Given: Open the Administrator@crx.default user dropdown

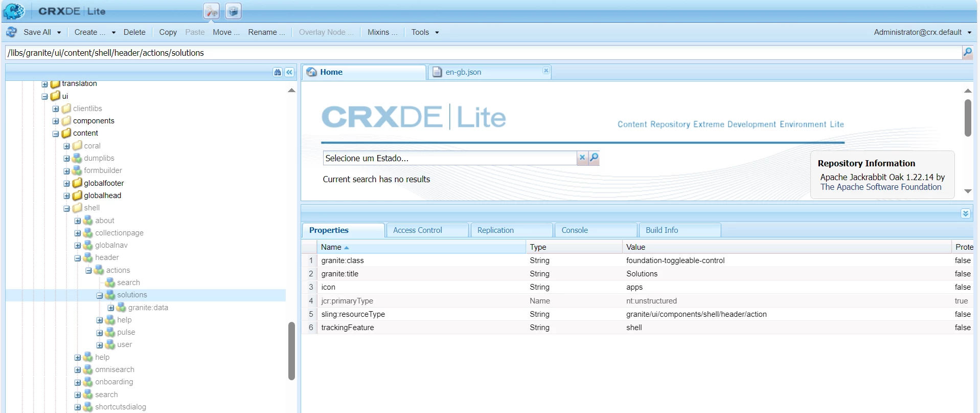Looking at the screenshot, I should point(923,32).
